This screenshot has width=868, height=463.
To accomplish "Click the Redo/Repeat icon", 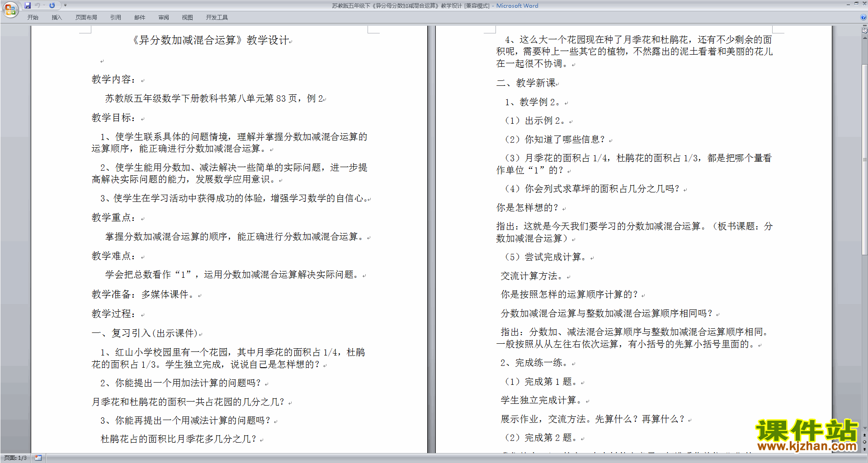I will coord(52,5).
